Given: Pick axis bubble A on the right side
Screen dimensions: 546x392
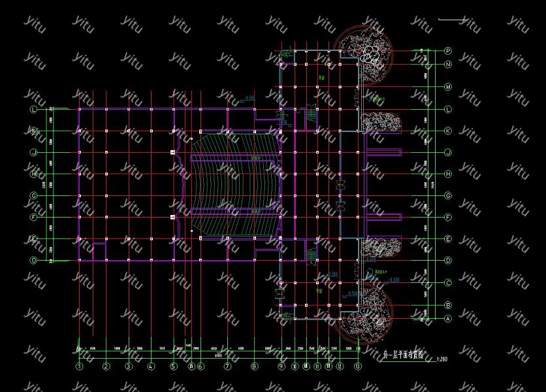Looking at the screenshot, I should [x=448, y=318].
